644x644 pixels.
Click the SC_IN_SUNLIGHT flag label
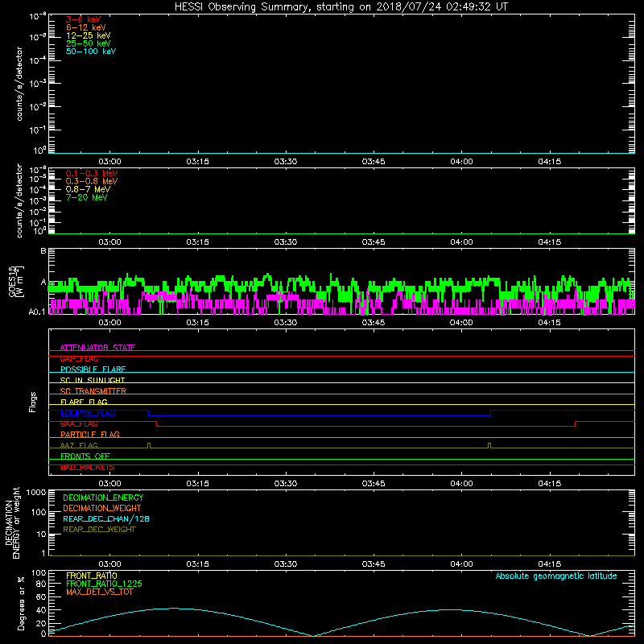[x=93, y=380]
